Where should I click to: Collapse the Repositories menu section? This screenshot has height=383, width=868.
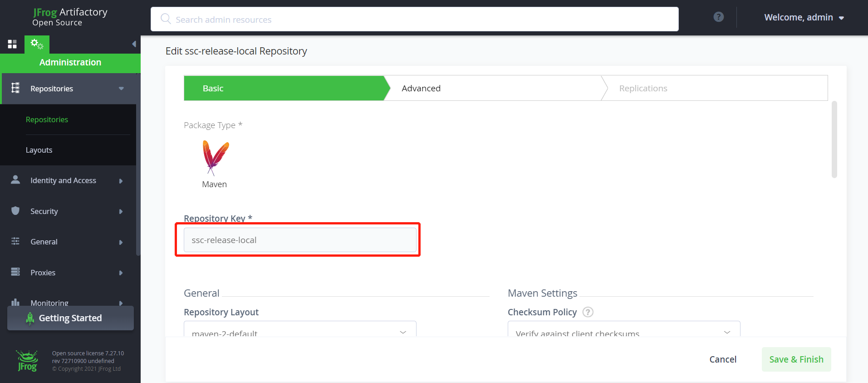[121, 89]
